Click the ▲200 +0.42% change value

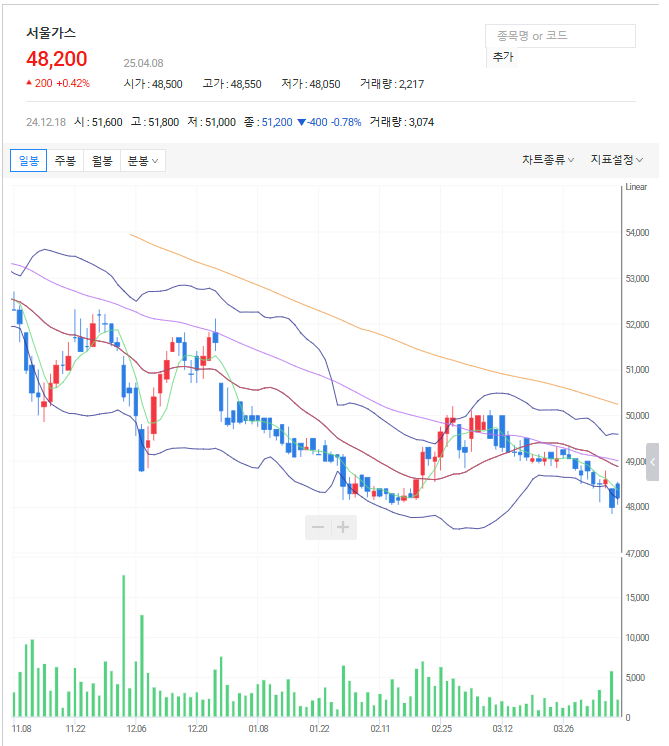coord(58,83)
